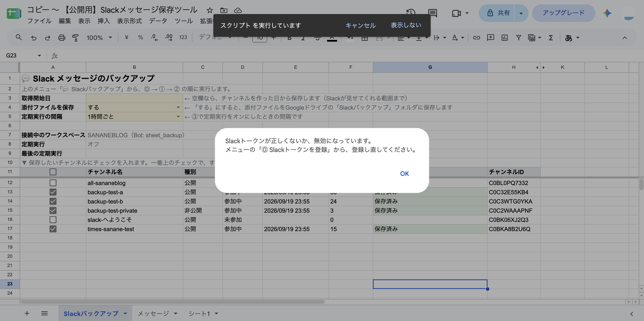Select the channel ID cell C0BL0PQ7332

tap(514, 183)
